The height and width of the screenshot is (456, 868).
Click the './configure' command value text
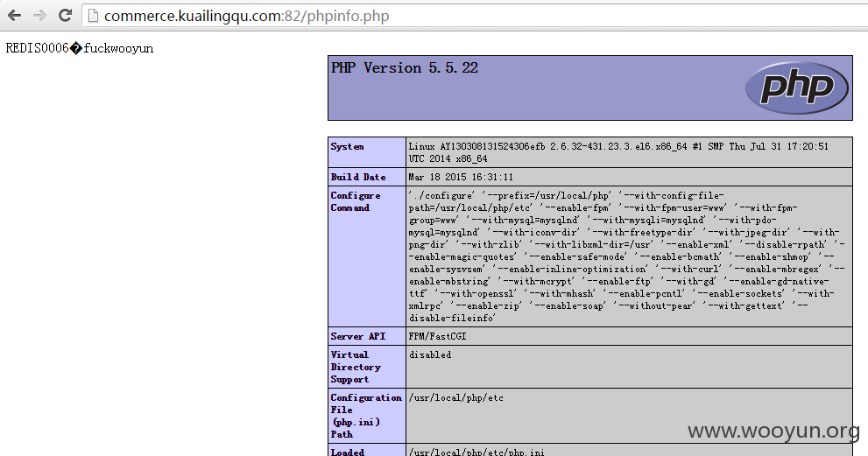627,256
